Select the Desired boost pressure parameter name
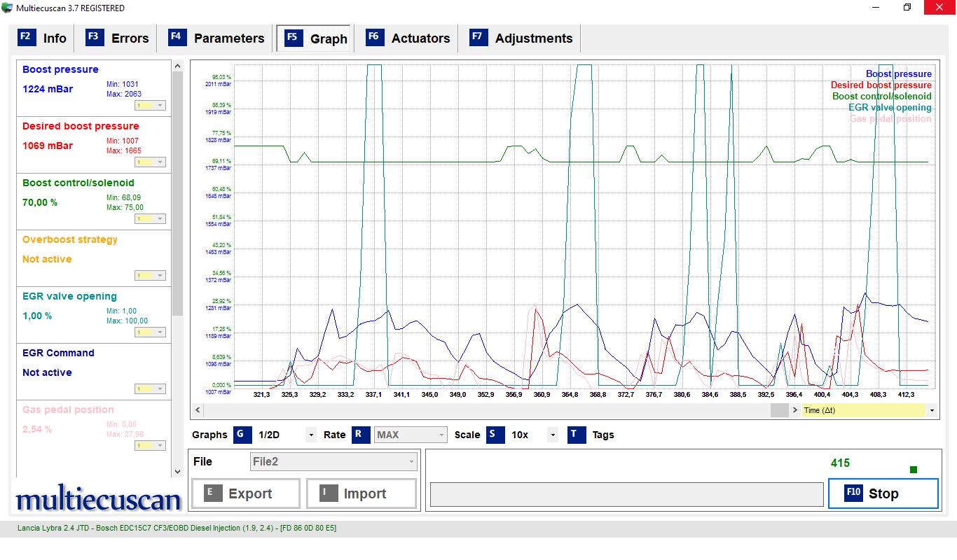The height and width of the screenshot is (560, 957). click(x=81, y=126)
